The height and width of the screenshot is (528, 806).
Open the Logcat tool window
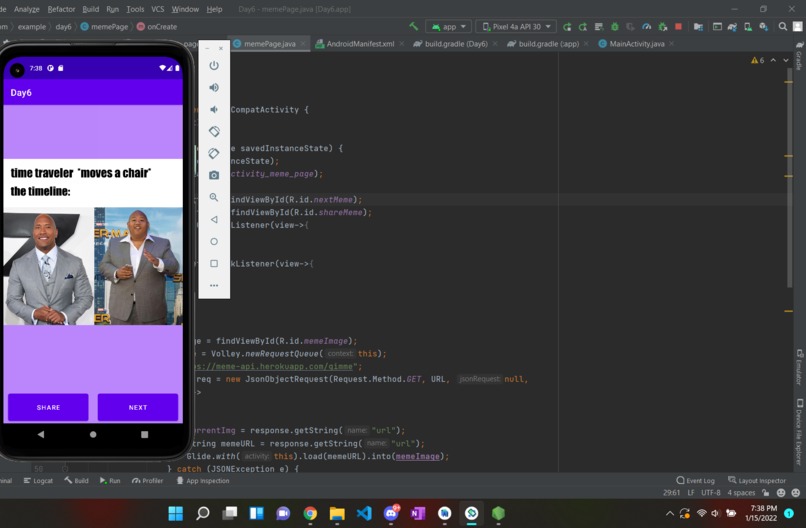pyautogui.click(x=38, y=481)
